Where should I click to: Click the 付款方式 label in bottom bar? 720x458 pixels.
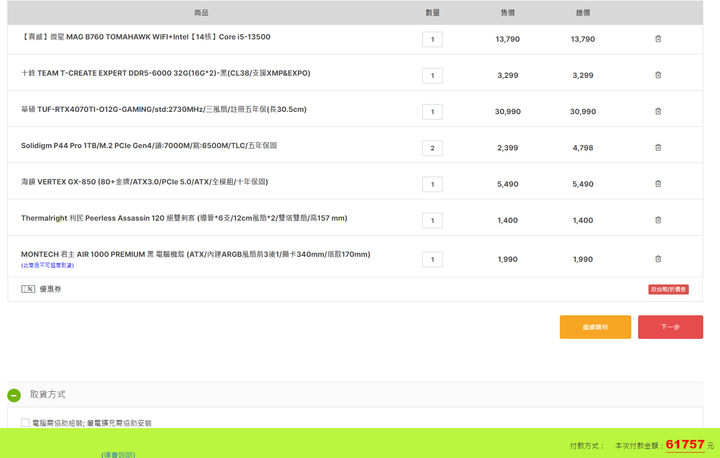pyautogui.click(x=585, y=446)
